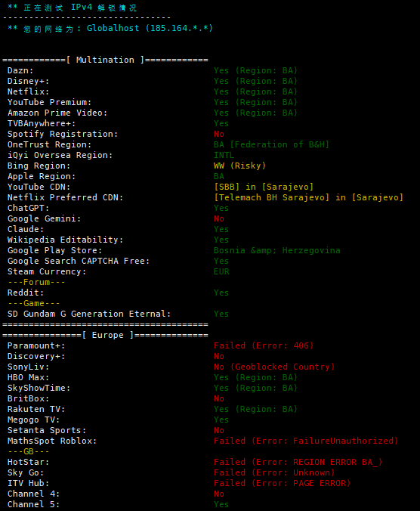Select the WW (Risky) Bing Region value

tap(239, 166)
